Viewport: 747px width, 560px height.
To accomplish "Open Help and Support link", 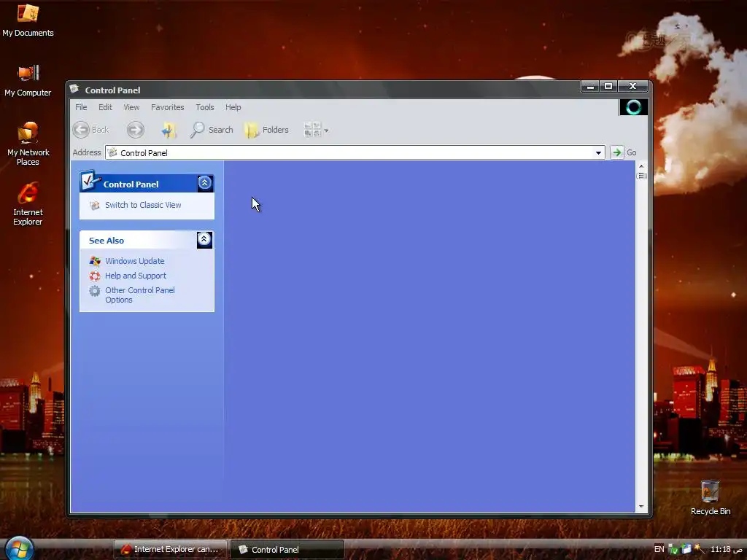I will [136, 276].
